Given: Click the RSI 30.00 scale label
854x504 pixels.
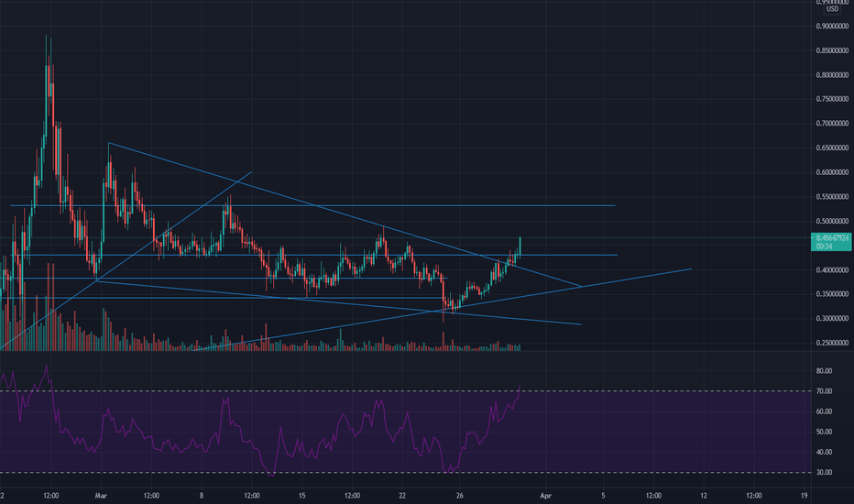Looking at the screenshot, I should tap(824, 473).
